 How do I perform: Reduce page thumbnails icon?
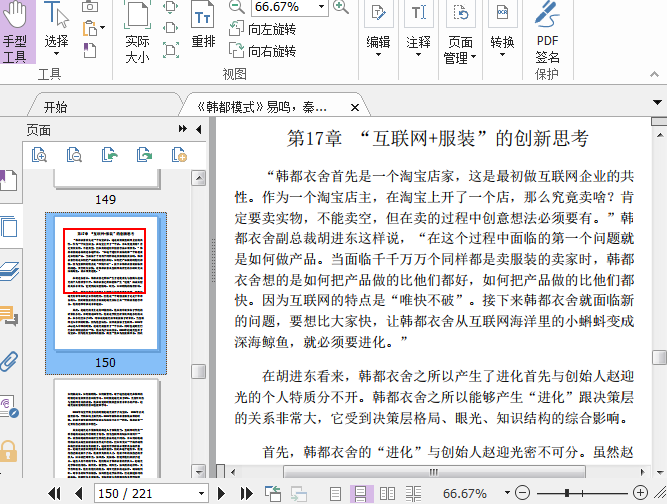pyautogui.click(x=74, y=155)
